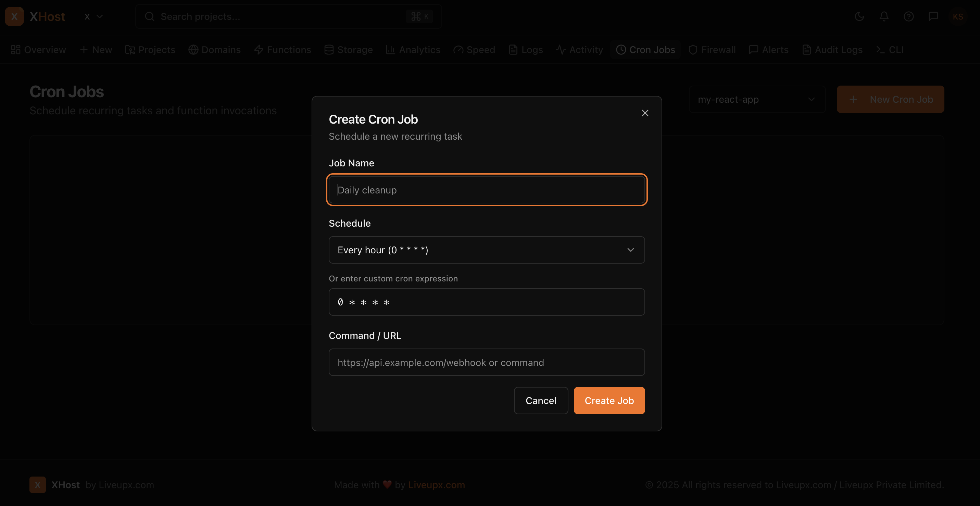Click the Firewall shield icon
Screen dimensions: 980x506
tap(693, 49)
